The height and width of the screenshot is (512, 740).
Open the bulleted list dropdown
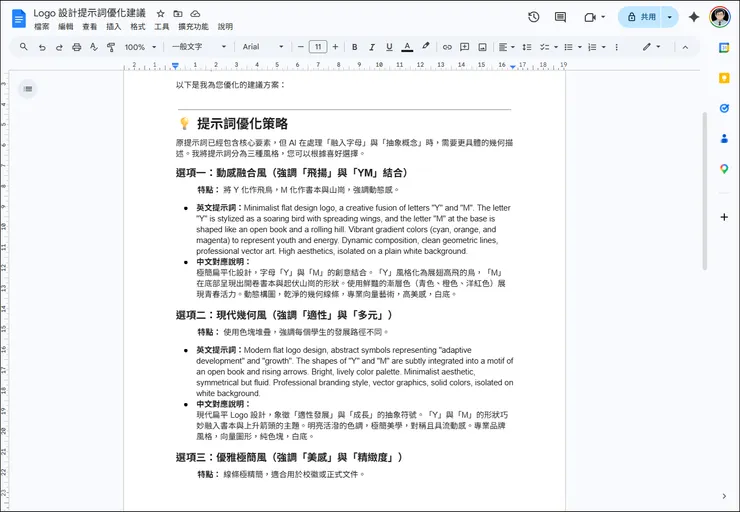(x=572, y=47)
